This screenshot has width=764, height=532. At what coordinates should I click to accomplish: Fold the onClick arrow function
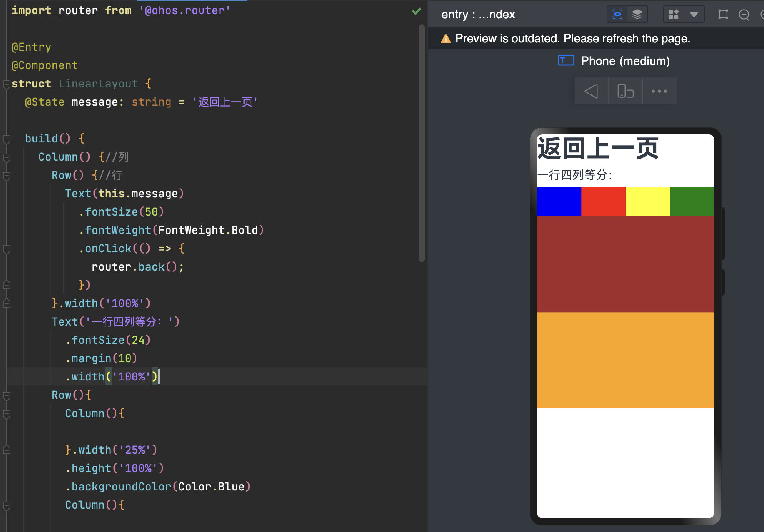pyautogui.click(x=6, y=249)
